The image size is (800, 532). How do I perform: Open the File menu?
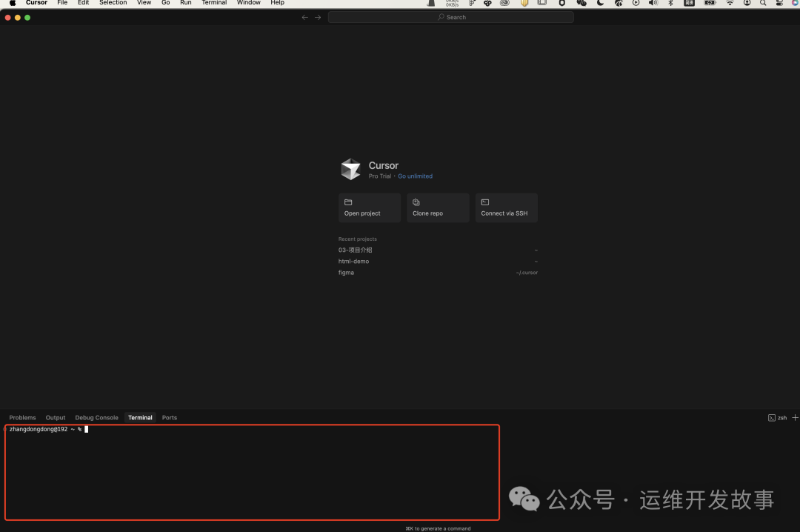[x=62, y=2]
